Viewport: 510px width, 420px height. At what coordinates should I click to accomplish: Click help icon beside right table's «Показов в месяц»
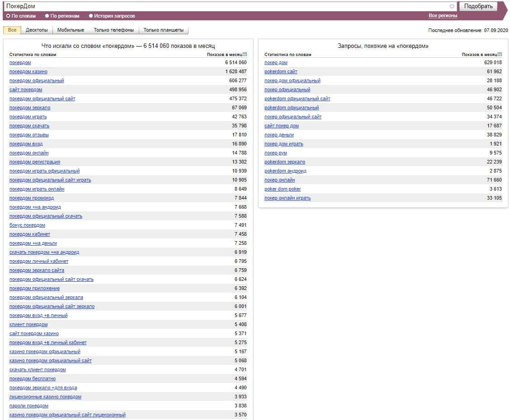coord(500,55)
